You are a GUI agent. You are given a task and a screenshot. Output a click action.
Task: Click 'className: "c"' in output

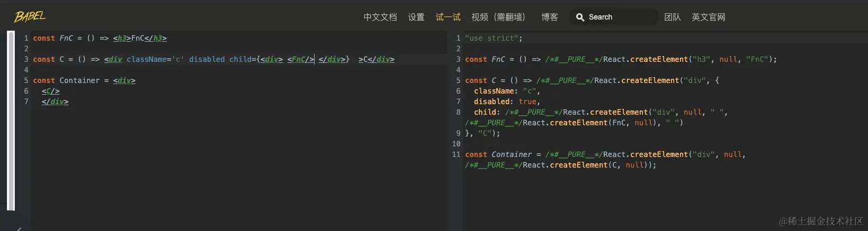coord(507,91)
